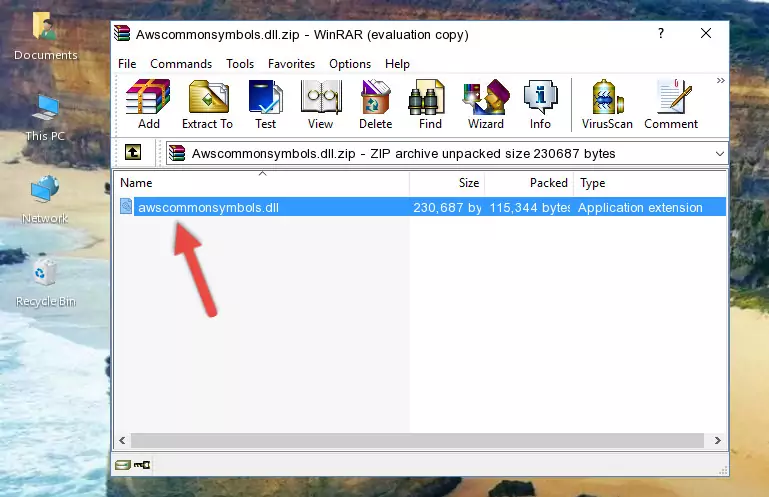
Task: Open the Find binoculars tool
Action: pyautogui.click(x=430, y=104)
